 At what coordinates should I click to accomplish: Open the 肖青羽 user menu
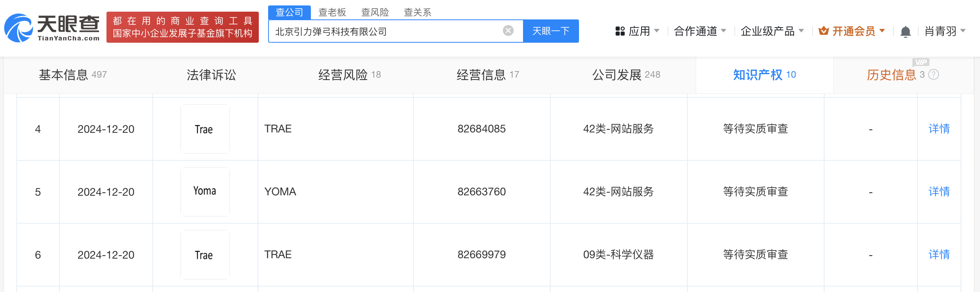pyautogui.click(x=945, y=31)
